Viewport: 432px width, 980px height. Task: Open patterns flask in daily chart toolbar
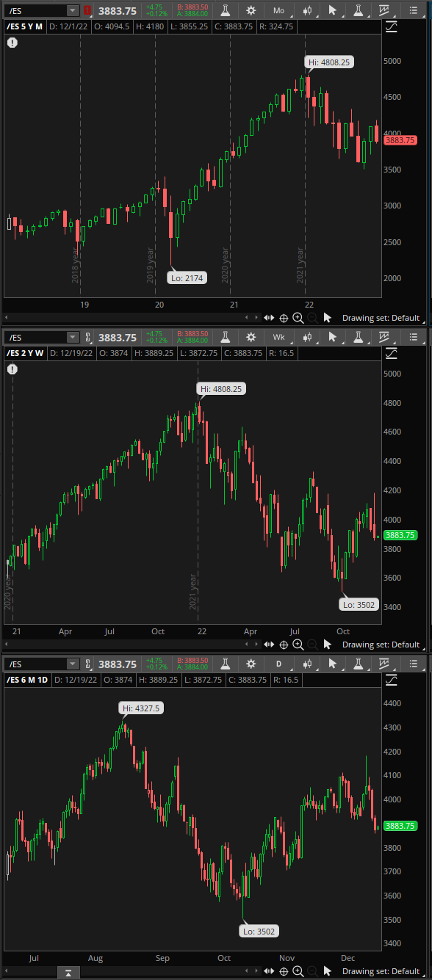pyautogui.click(x=358, y=664)
